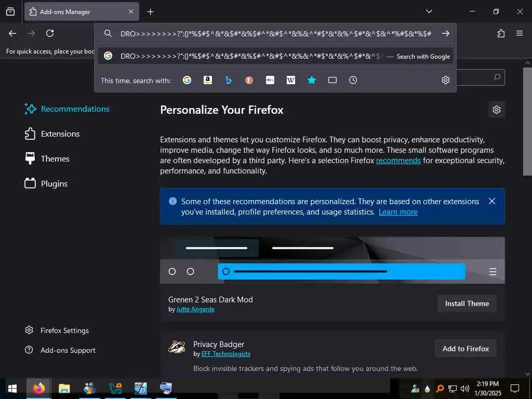Click the Go arrow in the address bar
Screen dimensions: 532x399
tap(445, 33)
